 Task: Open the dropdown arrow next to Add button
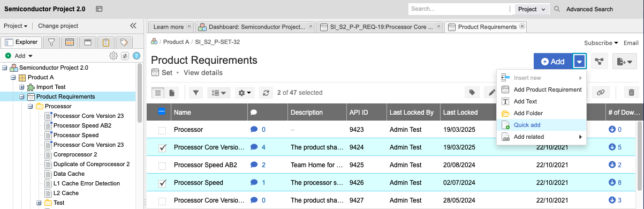(x=579, y=62)
